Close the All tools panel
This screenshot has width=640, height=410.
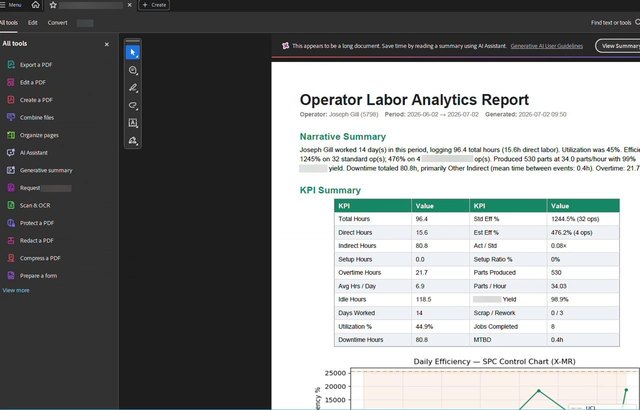[x=107, y=44]
